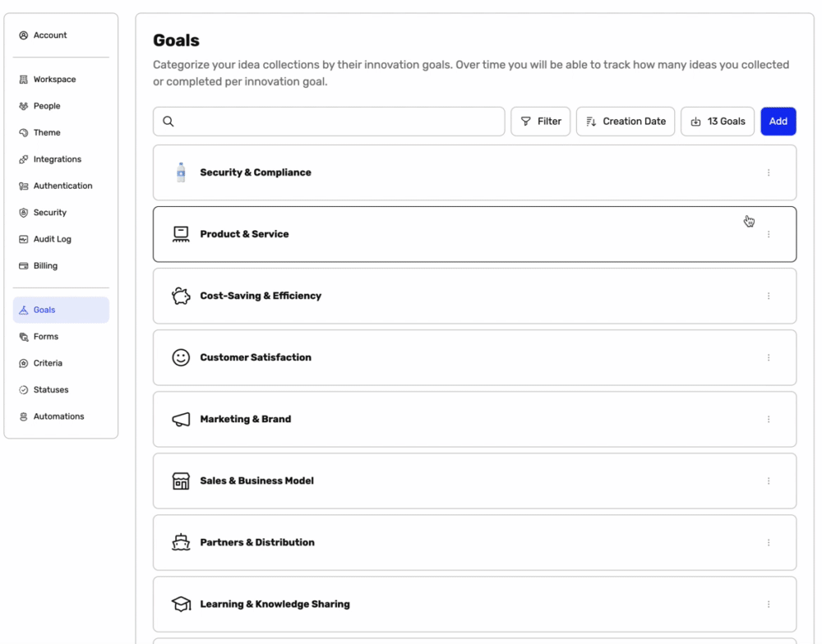Click the smiley icon of Customer Satisfaction
This screenshot has height=644, width=822.
181,357
